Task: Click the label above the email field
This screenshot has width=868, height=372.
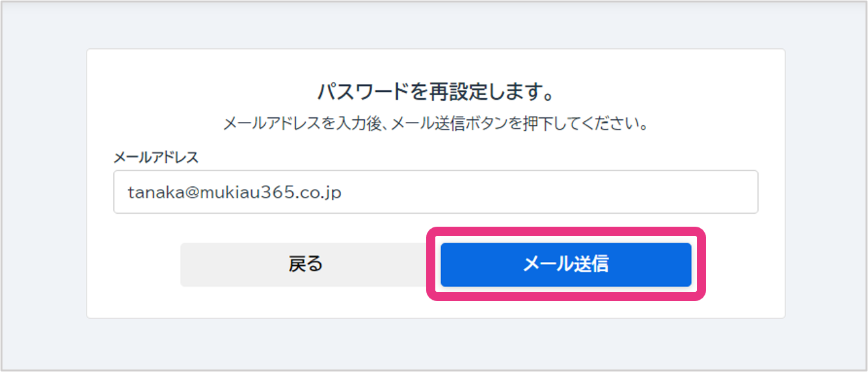Action: pyautogui.click(x=156, y=157)
